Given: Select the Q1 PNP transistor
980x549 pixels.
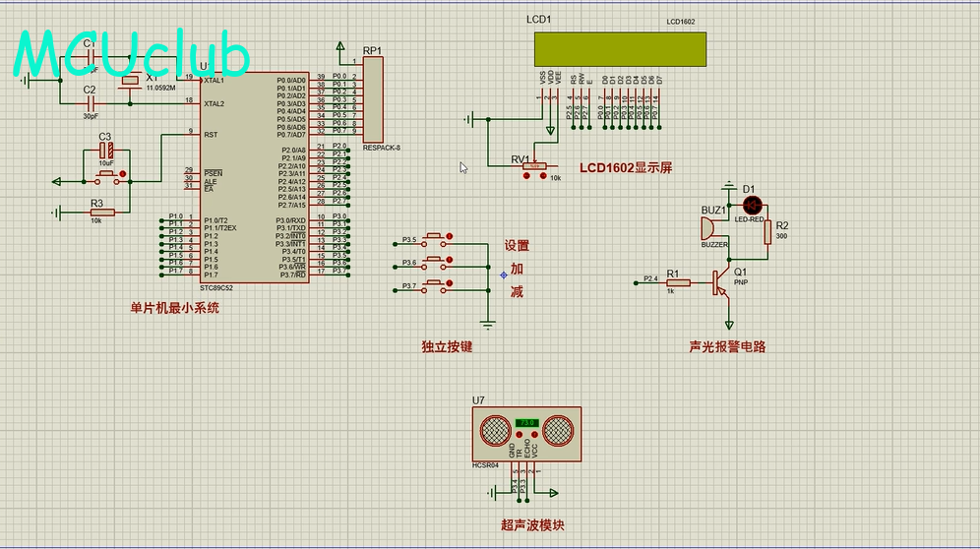Looking at the screenshot, I should coord(723,283).
